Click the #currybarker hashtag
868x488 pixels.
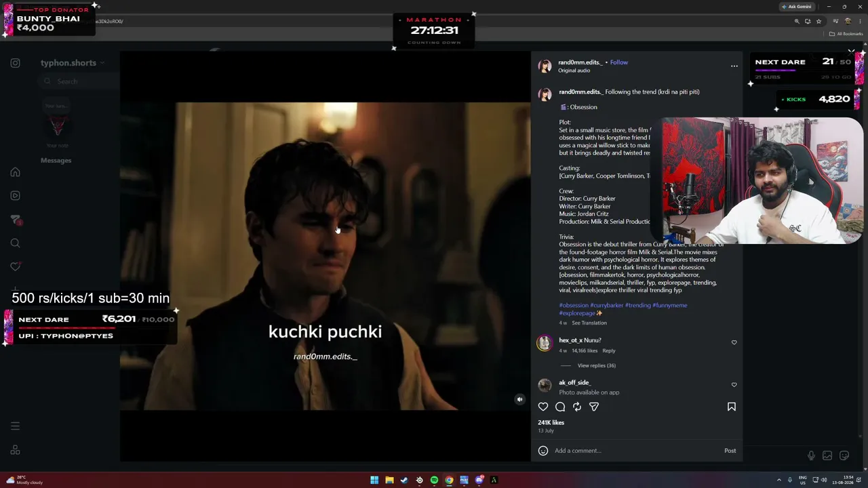pos(606,305)
